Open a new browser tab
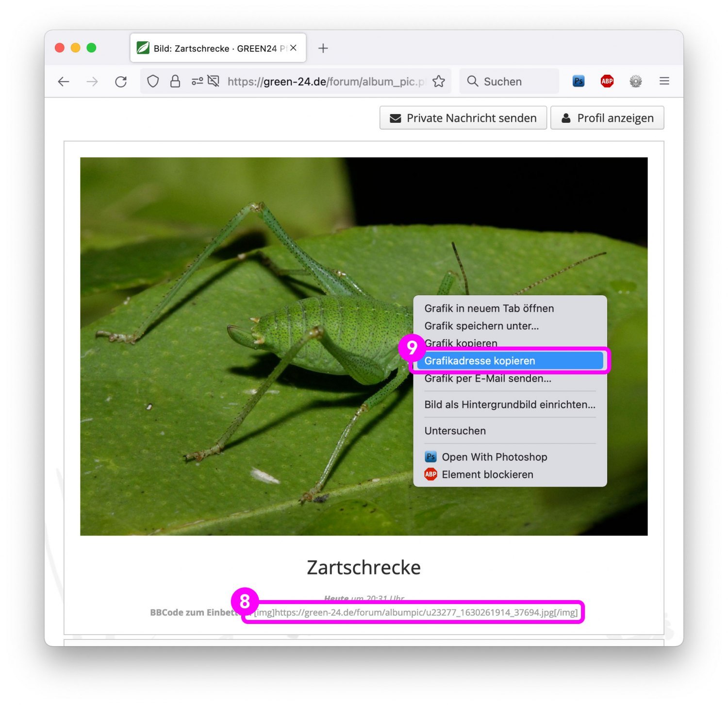Image resolution: width=728 pixels, height=705 pixels. 323,48
